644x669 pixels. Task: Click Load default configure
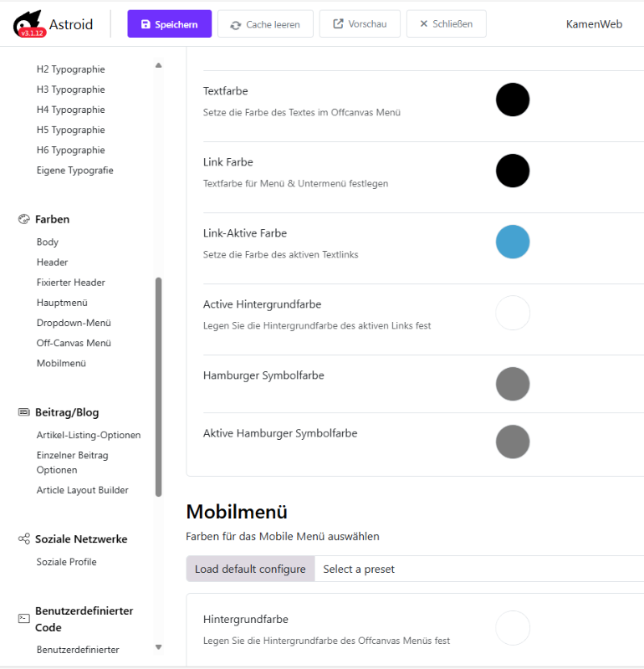[x=251, y=569]
